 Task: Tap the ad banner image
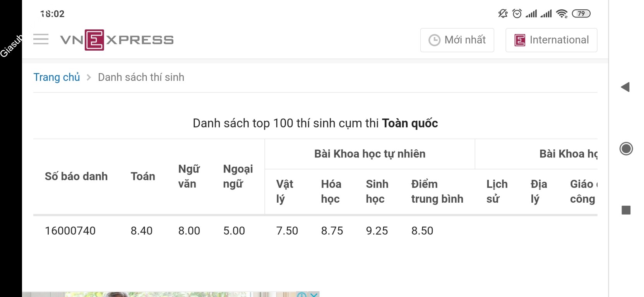point(155,294)
